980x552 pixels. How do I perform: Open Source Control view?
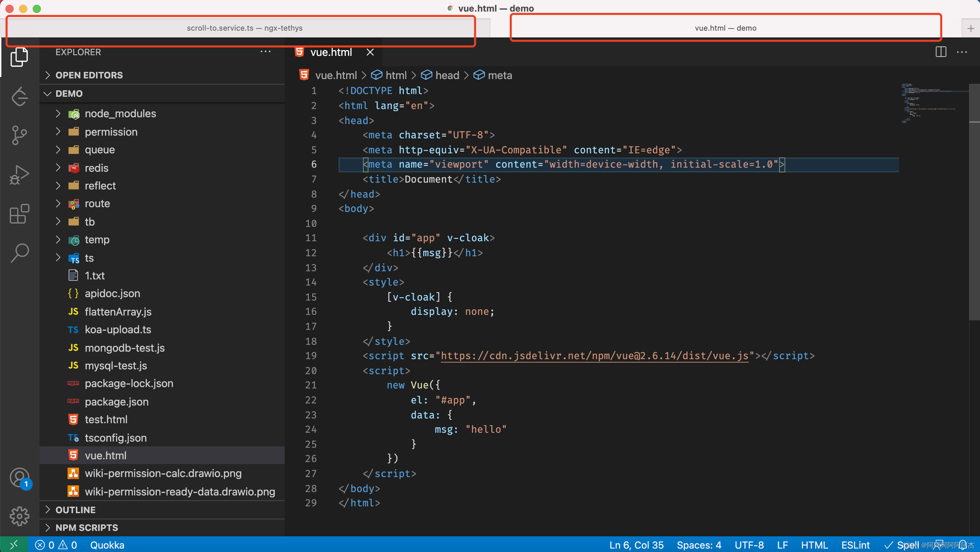click(19, 135)
